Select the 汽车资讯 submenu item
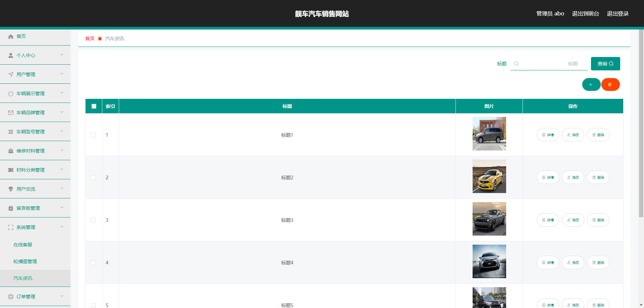This screenshot has height=308, width=644. coord(35,278)
